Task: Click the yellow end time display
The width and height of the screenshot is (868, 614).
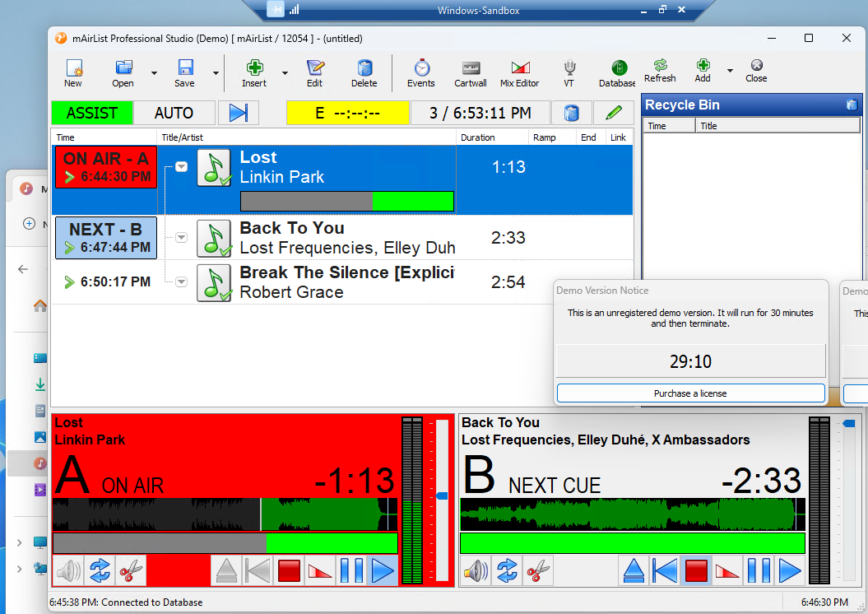Action: (348, 113)
